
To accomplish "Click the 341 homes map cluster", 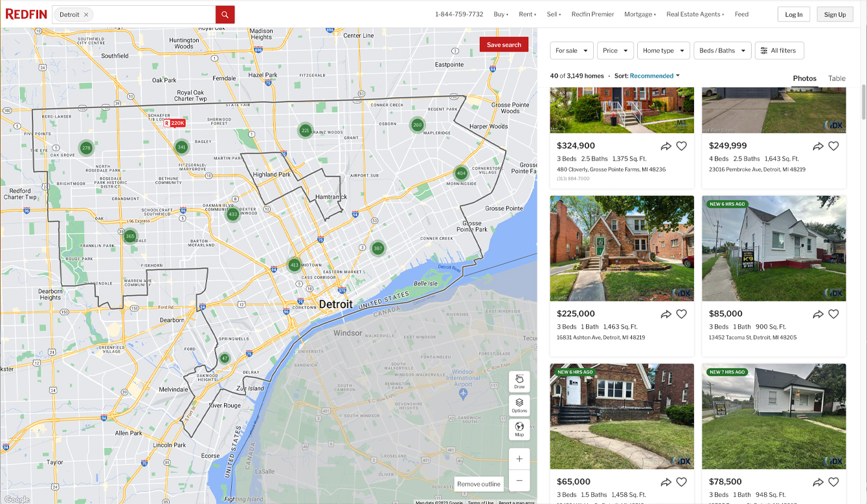I will tap(181, 147).
